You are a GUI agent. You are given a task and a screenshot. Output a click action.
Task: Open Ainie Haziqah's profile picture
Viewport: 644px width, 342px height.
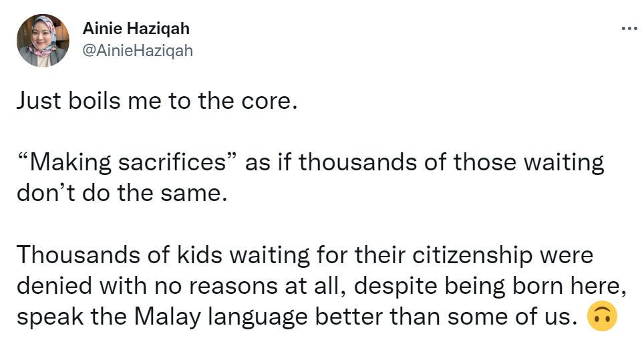pos(43,40)
